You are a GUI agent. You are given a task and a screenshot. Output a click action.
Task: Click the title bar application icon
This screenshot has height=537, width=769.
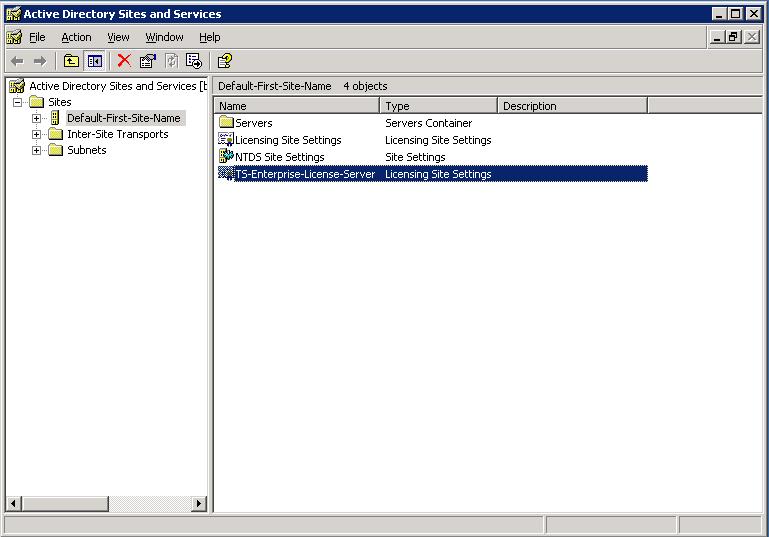point(13,14)
